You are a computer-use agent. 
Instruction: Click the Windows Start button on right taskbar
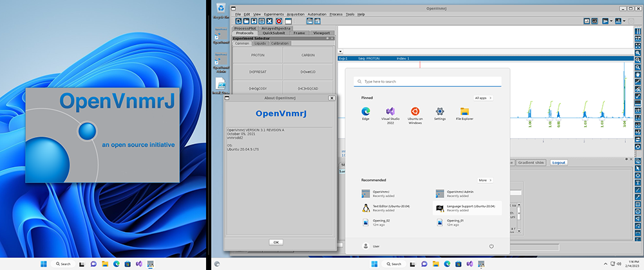point(375,264)
